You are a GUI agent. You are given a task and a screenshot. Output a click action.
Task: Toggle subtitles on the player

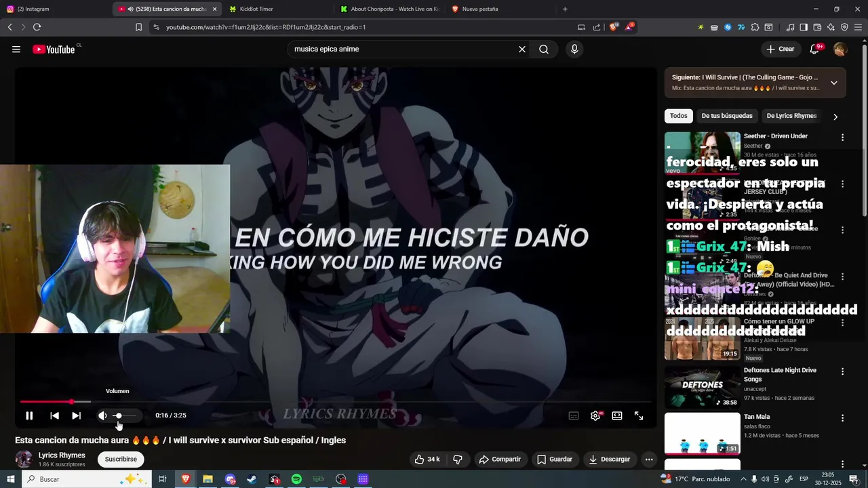click(574, 415)
